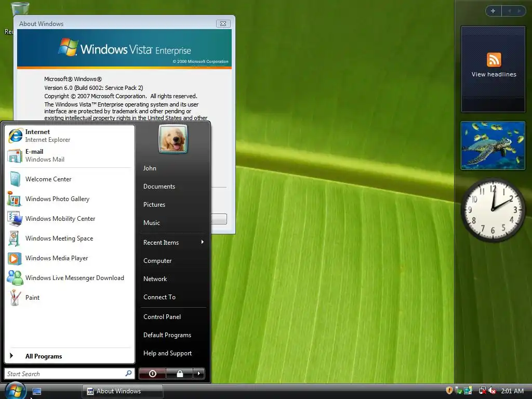
Task: Open Paint from Start menu
Action: (x=69, y=298)
